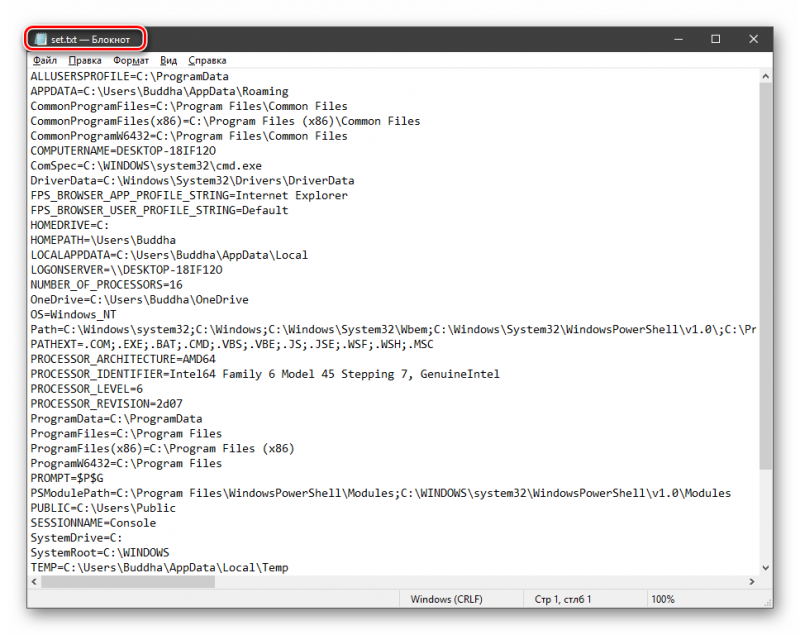Click the horizontal scrollbar thumb

[x=128, y=581]
